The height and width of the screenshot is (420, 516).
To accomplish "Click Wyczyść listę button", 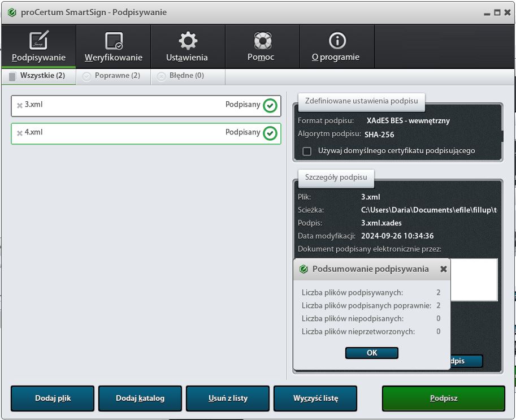I will click(315, 399).
